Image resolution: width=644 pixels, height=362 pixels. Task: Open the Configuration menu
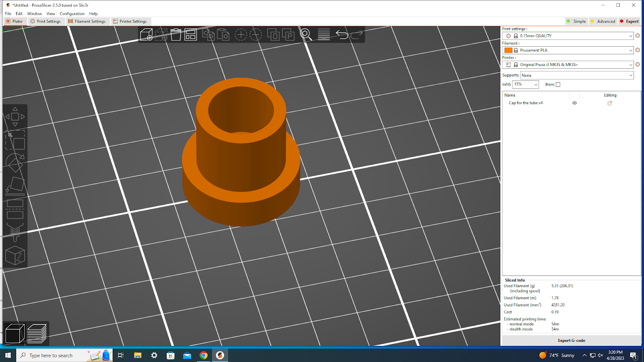[x=72, y=14]
